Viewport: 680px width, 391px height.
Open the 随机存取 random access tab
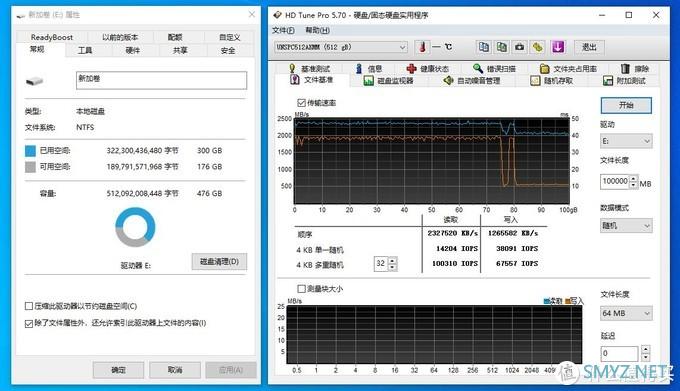coord(552,81)
